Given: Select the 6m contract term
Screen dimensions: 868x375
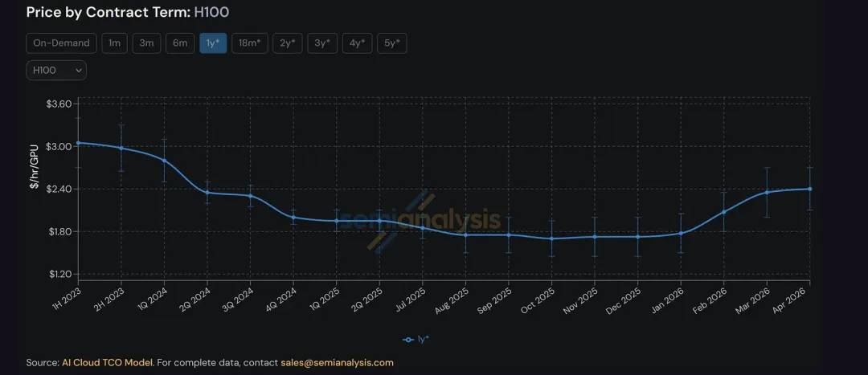Looking at the screenshot, I should tap(180, 43).
